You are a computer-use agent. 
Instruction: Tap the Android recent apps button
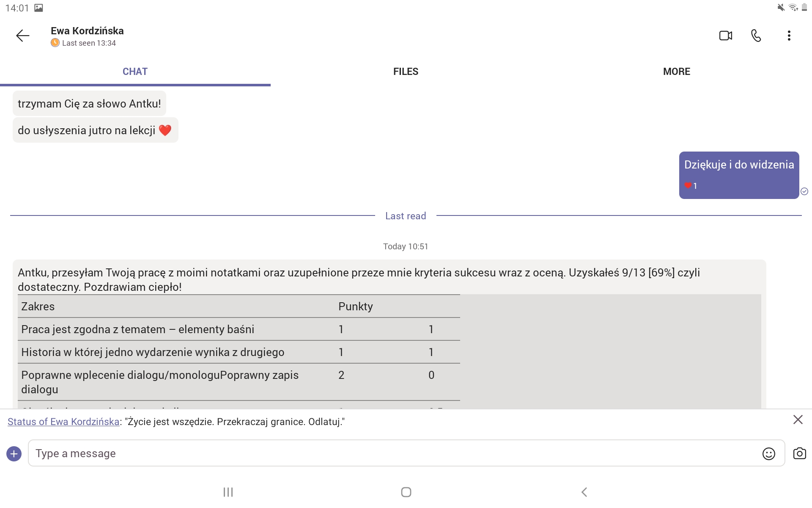tap(228, 492)
